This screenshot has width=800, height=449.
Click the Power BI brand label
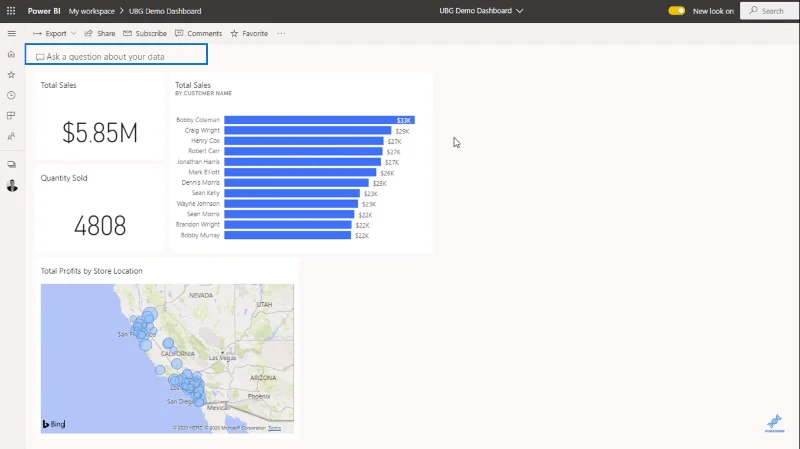(44, 11)
